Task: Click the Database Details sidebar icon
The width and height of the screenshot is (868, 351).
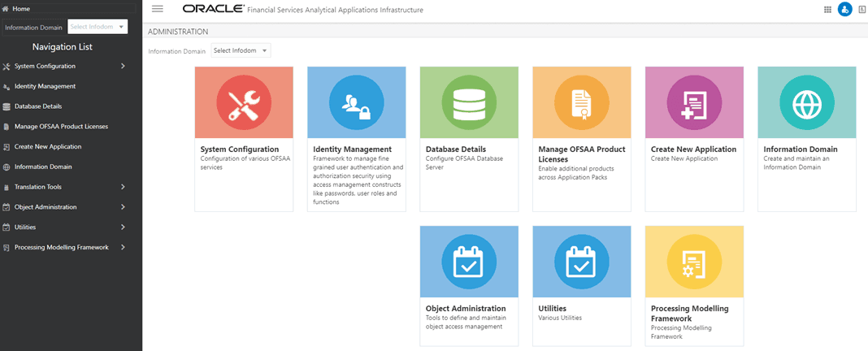Action: (x=7, y=107)
